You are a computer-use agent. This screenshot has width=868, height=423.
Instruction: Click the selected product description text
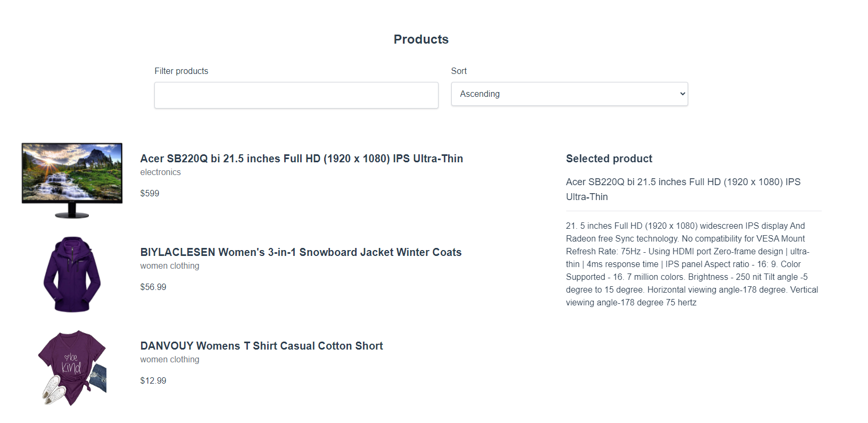click(692, 264)
